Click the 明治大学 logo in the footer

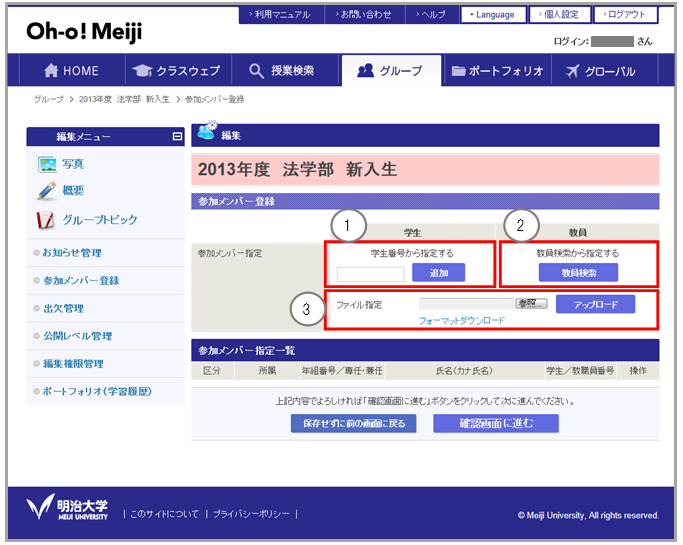[67, 508]
